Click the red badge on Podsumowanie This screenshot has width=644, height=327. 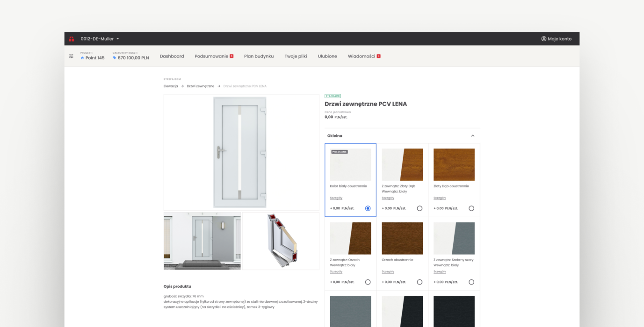click(232, 56)
